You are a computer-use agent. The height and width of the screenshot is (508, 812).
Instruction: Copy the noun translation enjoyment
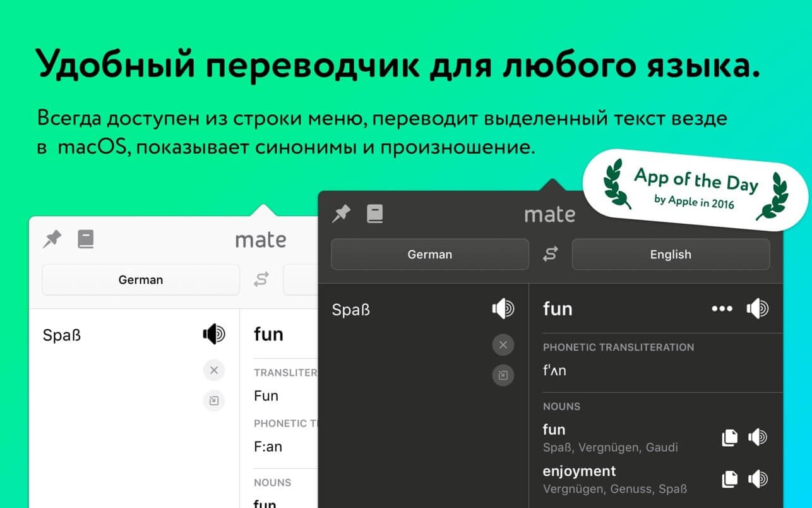[729, 479]
